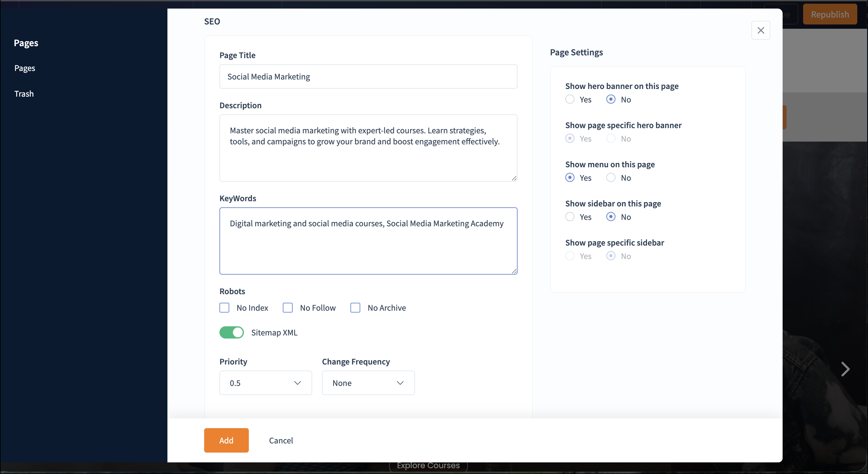Viewport: 868px width, 474px height.
Task: Click into the Page Title field
Action: (368, 76)
